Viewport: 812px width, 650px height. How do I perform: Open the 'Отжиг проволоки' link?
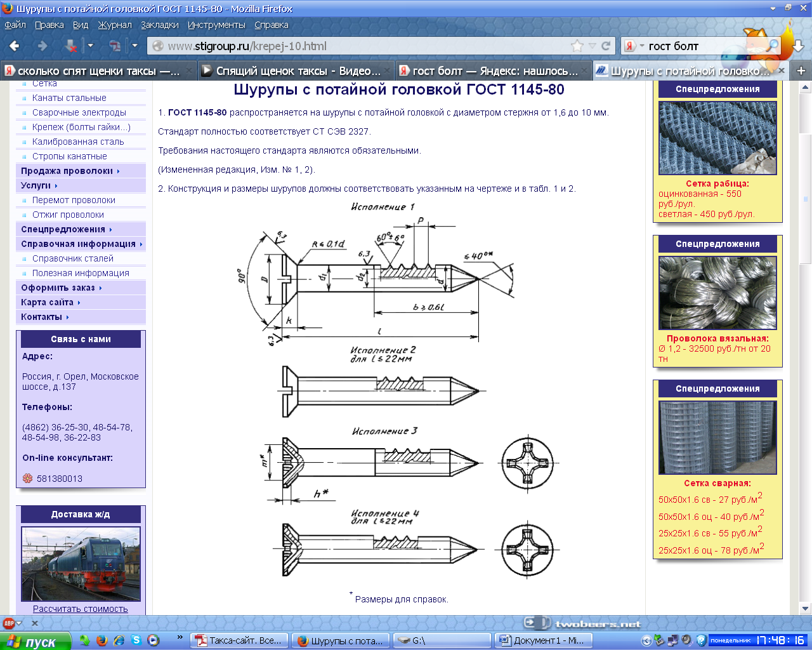tap(68, 215)
